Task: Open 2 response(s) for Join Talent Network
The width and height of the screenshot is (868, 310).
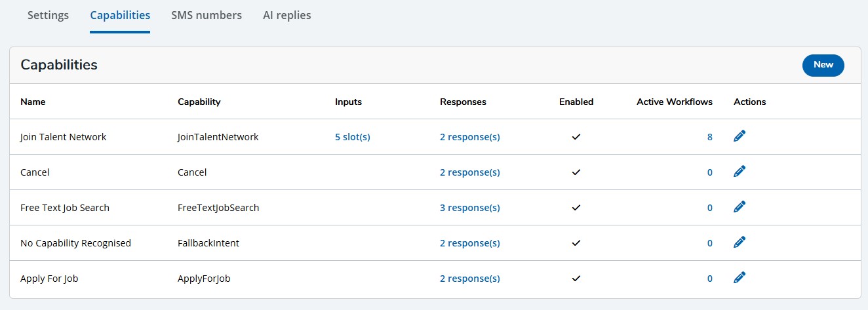Action: tap(470, 137)
